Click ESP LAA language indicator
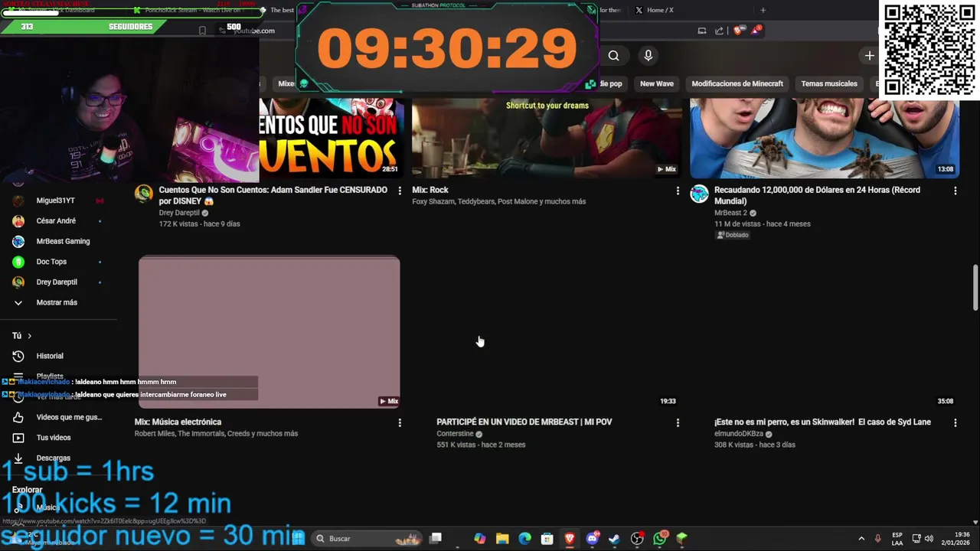Viewport: 980px width, 551px height. pyautogui.click(x=897, y=539)
